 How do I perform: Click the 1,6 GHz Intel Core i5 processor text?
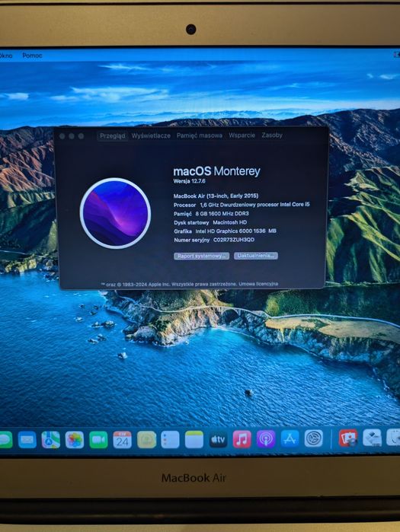tap(254, 205)
